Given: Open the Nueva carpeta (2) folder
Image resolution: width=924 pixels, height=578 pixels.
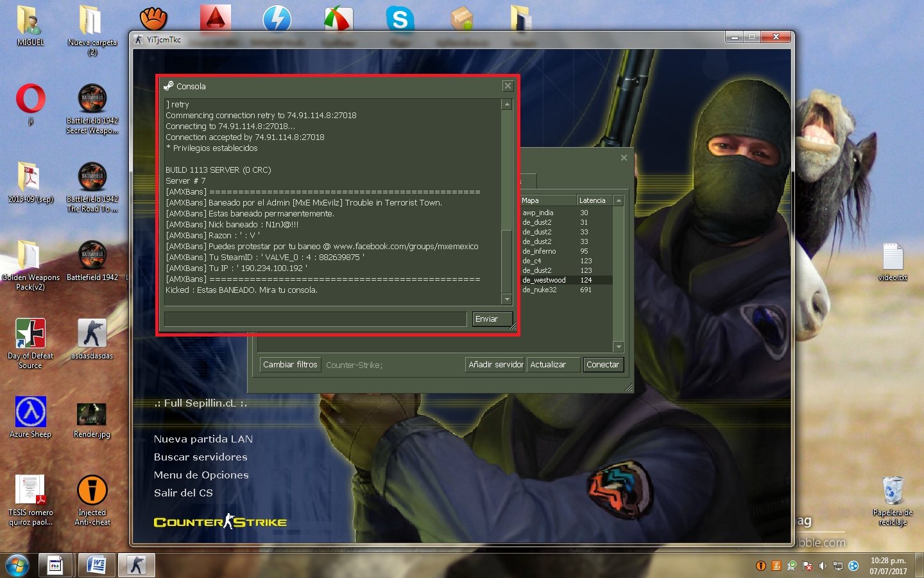Looking at the screenshot, I should pyautogui.click(x=92, y=29).
